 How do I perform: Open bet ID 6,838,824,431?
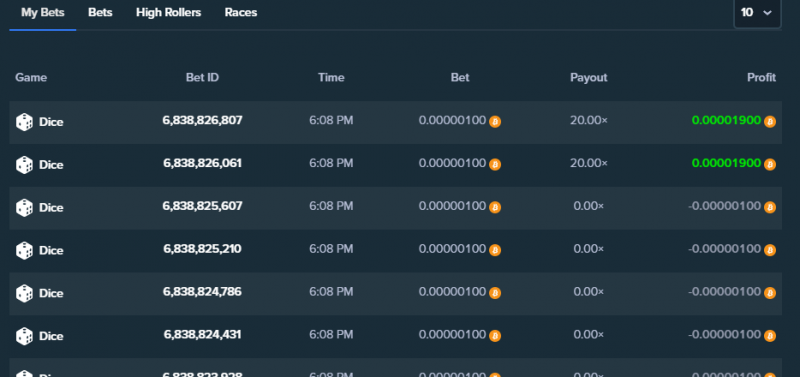tap(203, 335)
